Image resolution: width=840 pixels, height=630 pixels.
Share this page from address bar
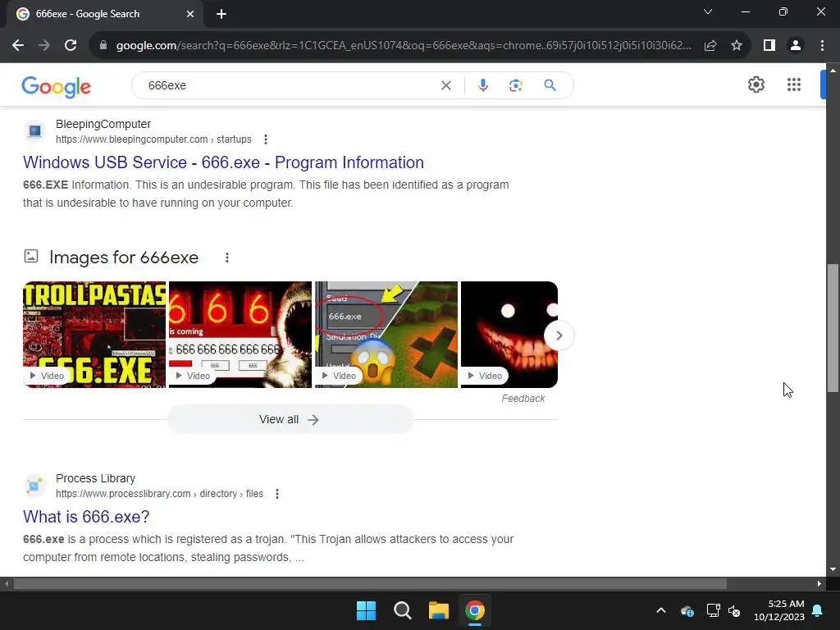click(710, 46)
